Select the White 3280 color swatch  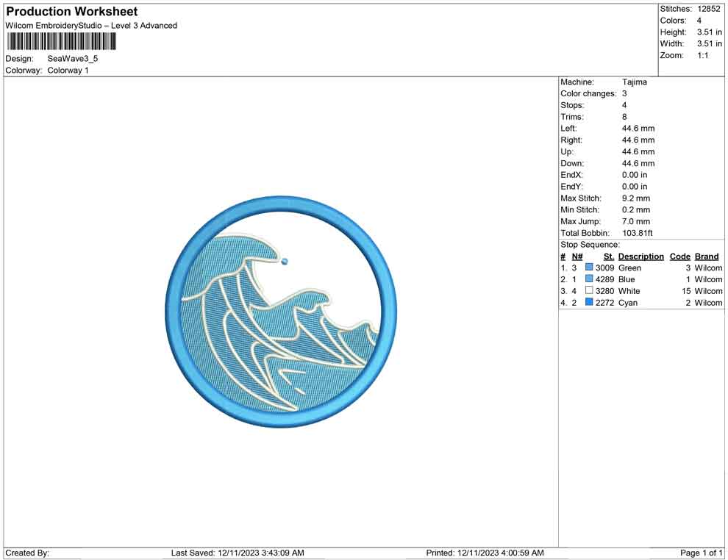coord(589,292)
